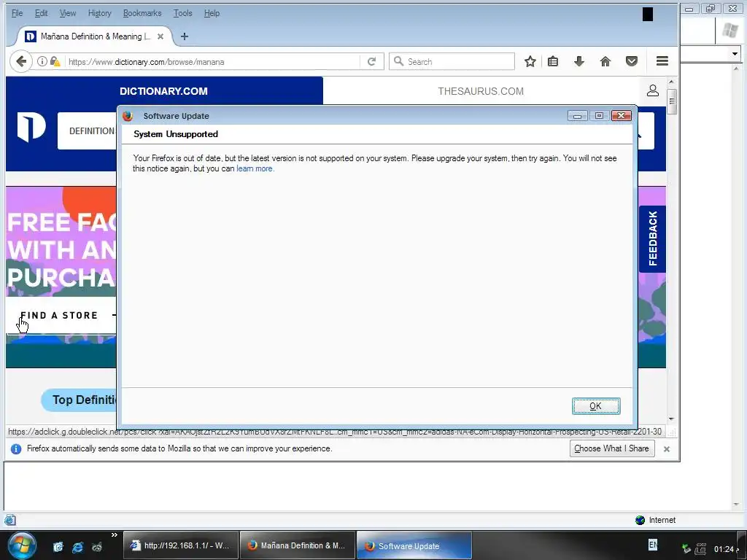Switch to the http://192.168.1.1/ taskbar window
The width and height of the screenshot is (747, 560).
pos(182,545)
